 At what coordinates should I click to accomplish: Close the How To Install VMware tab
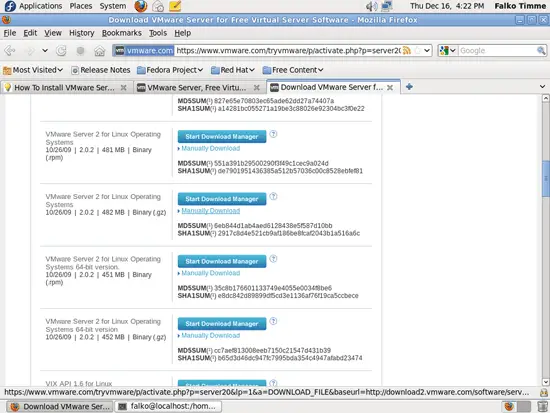click(x=123, y=87)
